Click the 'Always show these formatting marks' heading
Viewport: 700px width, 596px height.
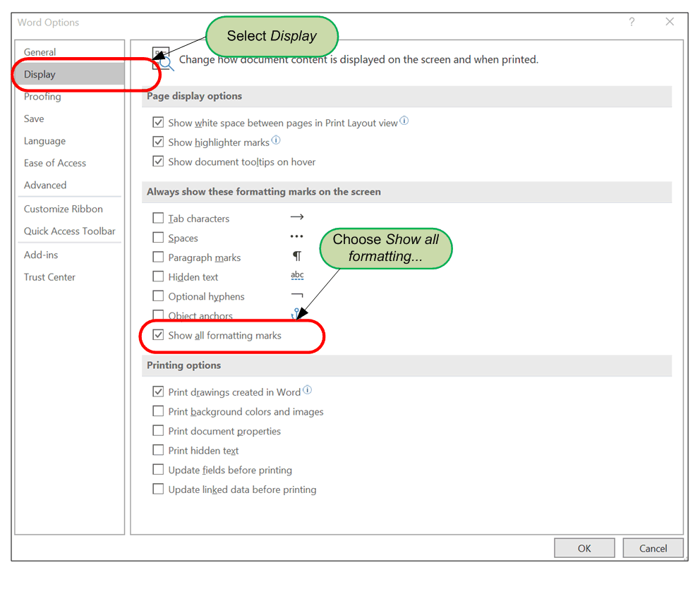264,192
